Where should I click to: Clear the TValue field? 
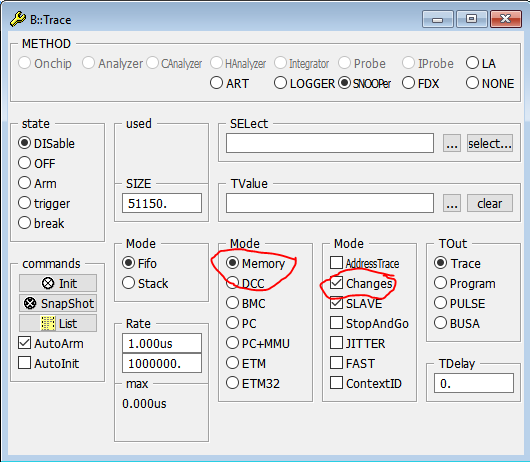point(489,203)
